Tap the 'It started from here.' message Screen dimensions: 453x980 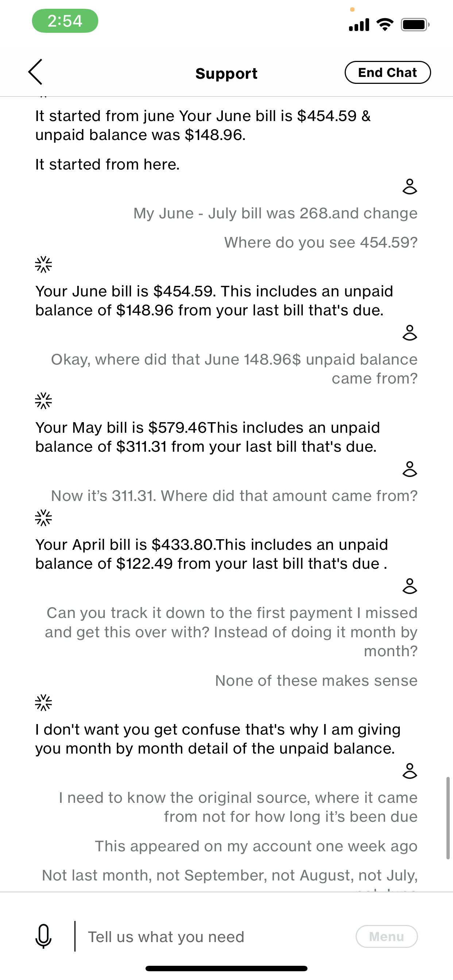click(107, 164)
